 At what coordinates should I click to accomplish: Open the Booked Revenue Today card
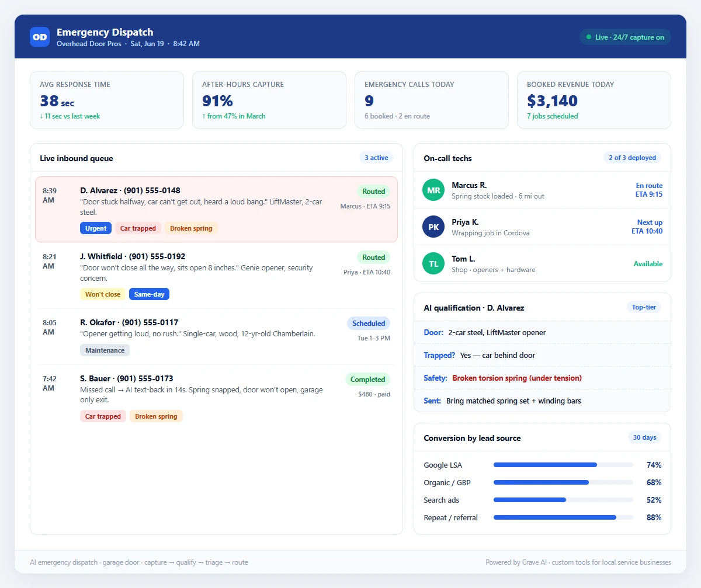click(594, 100)
